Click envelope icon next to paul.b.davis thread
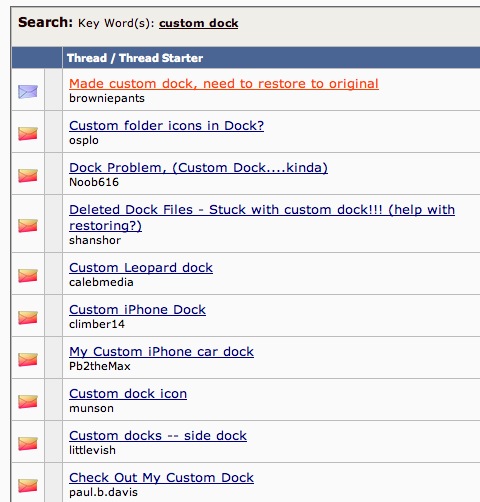This screenshot has height=502, width=480. click(x=28, y=486)
